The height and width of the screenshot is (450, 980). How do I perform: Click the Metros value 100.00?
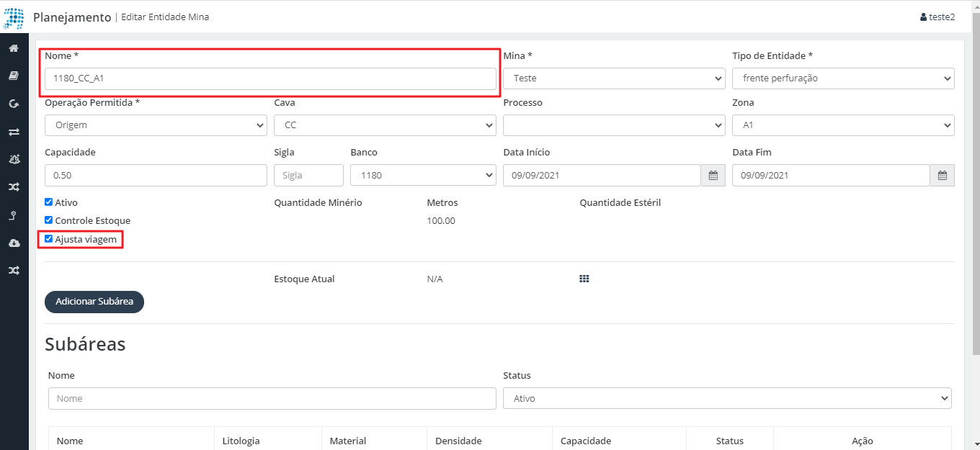point(441,220)
